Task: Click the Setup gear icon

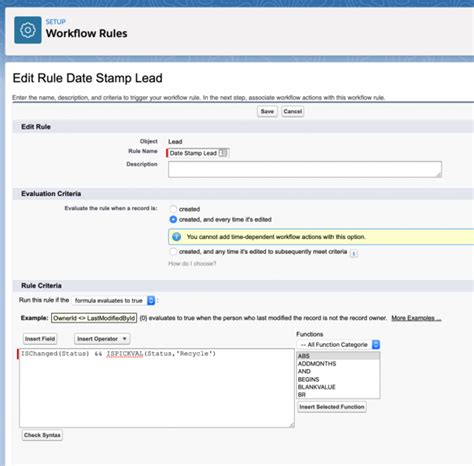Action: pos(28,30)
